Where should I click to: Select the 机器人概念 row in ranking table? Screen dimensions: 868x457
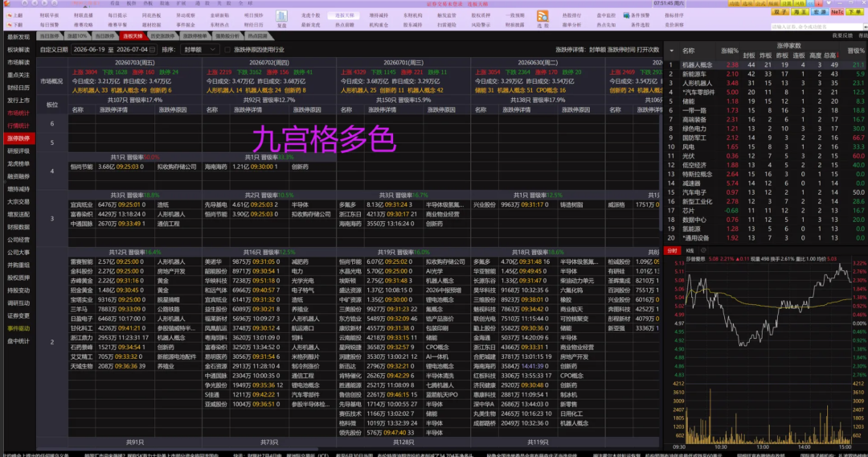(x=766, y=65)
